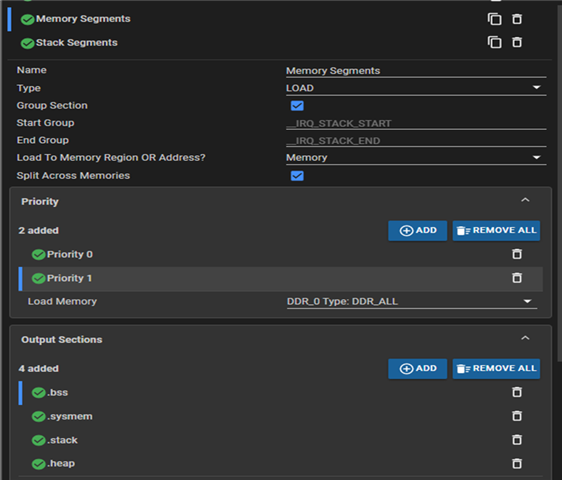Toggle the Group Section checkbox
The height and width of the screenshot is (480, 562).
tap(297, 106)
